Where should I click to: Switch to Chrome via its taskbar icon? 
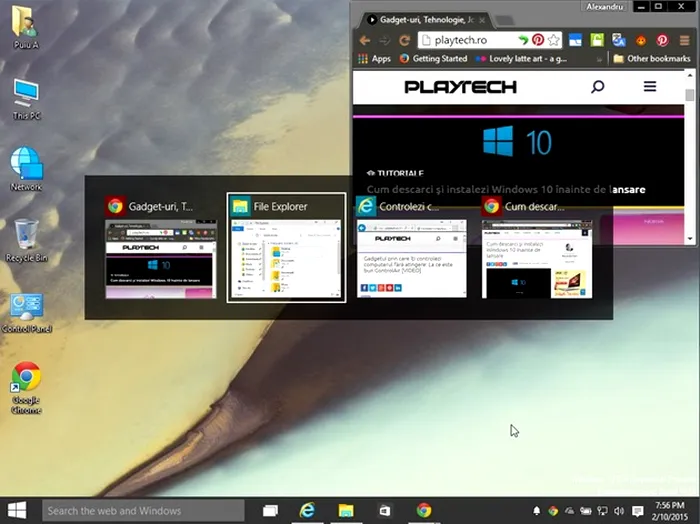point(424,510)
